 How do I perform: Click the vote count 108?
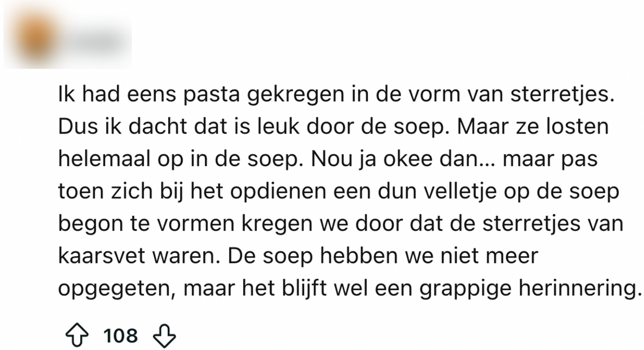point(120,335)
